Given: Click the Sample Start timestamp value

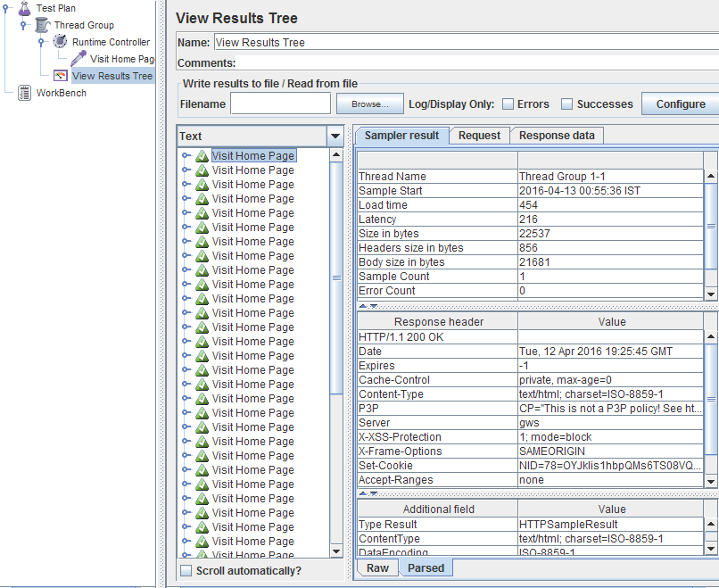Looking at the screenshot, I should [610, 190].
